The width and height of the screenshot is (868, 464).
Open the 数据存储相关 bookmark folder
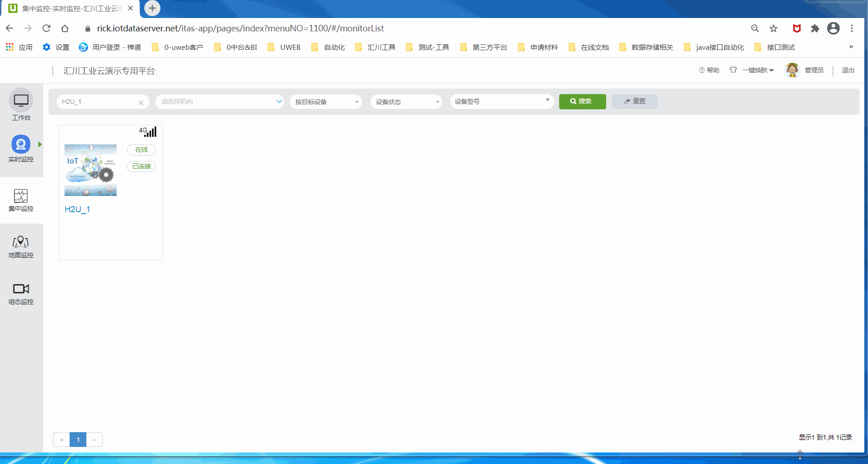coord(646,47)
